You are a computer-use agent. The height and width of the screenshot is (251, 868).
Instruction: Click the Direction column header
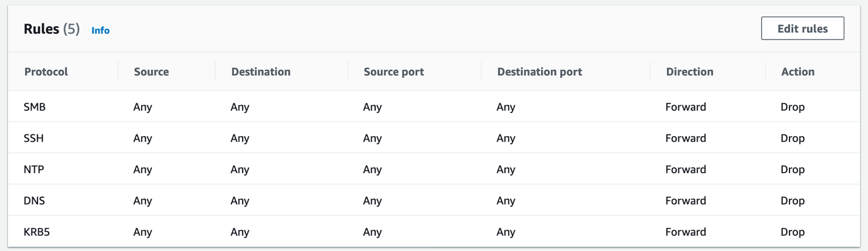click(689, 72)
